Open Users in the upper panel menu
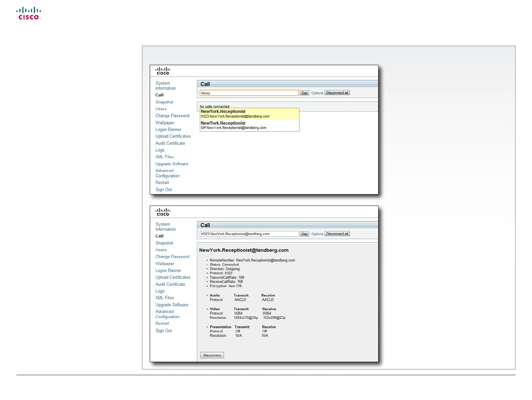532x400 pixels. point(161,109)
